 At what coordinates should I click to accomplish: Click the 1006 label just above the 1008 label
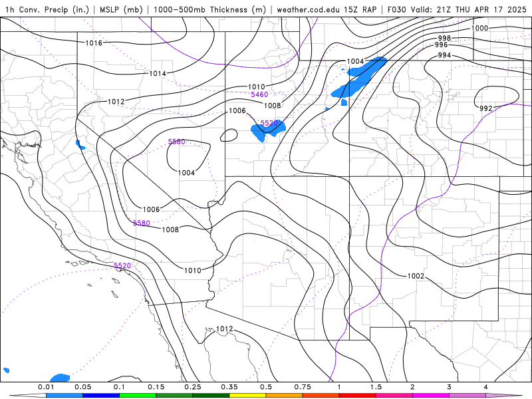coord(152,209)
